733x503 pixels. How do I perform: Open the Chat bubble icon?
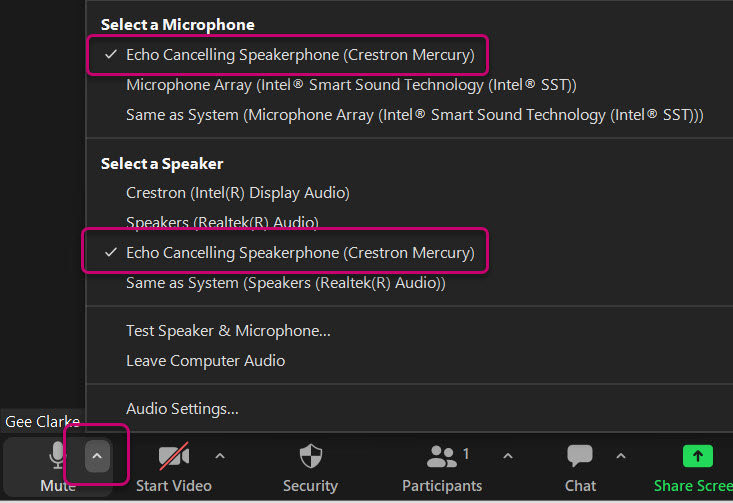[x=580, y=456]
